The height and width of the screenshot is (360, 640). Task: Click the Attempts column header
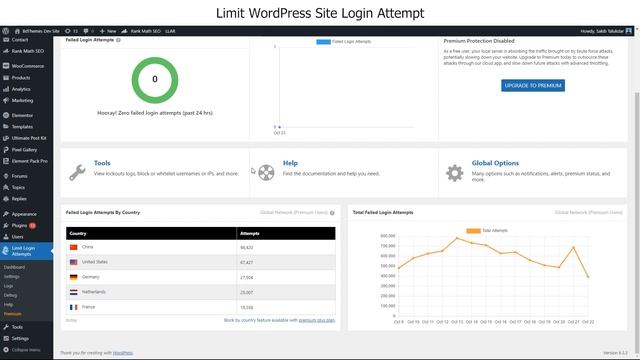click(x=286, y=233)
